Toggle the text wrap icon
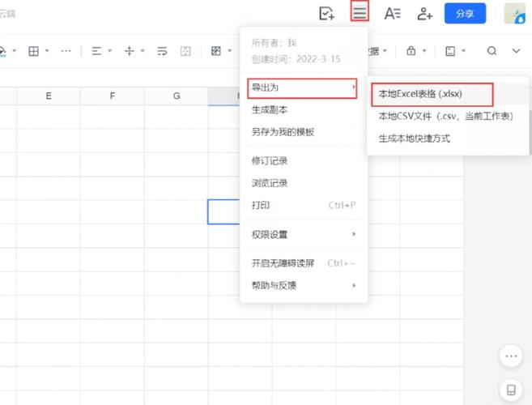This screenshot has height=405, width=532. tap(162, 51)
